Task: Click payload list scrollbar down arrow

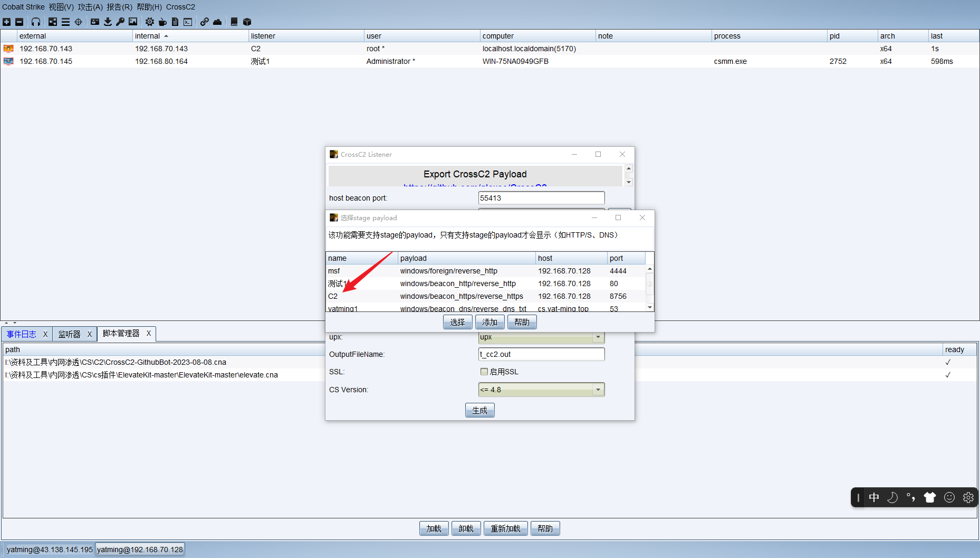Action: [x=650, y=307]
